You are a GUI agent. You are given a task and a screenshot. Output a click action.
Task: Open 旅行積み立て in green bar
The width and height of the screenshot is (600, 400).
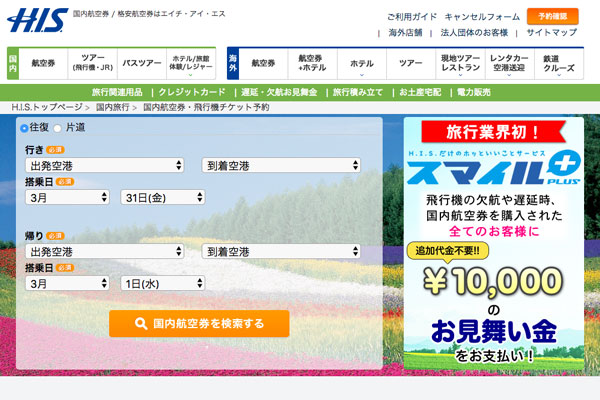[x=358, y=92]
